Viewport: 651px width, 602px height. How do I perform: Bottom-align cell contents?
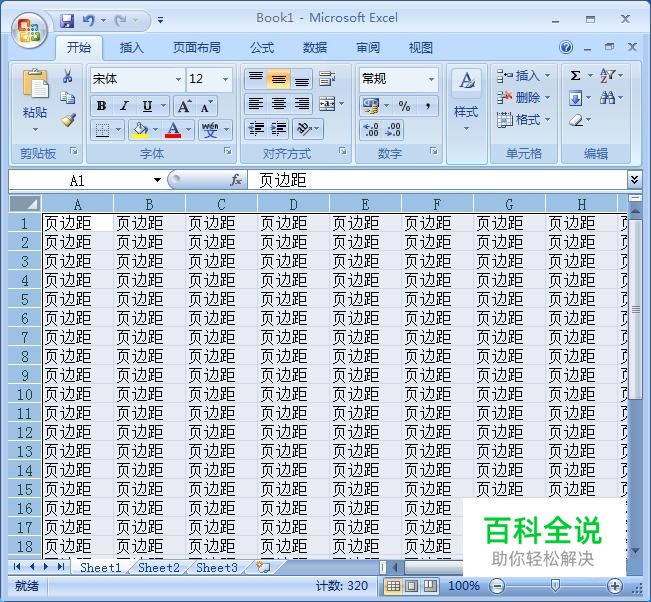(x=301, y=79)
